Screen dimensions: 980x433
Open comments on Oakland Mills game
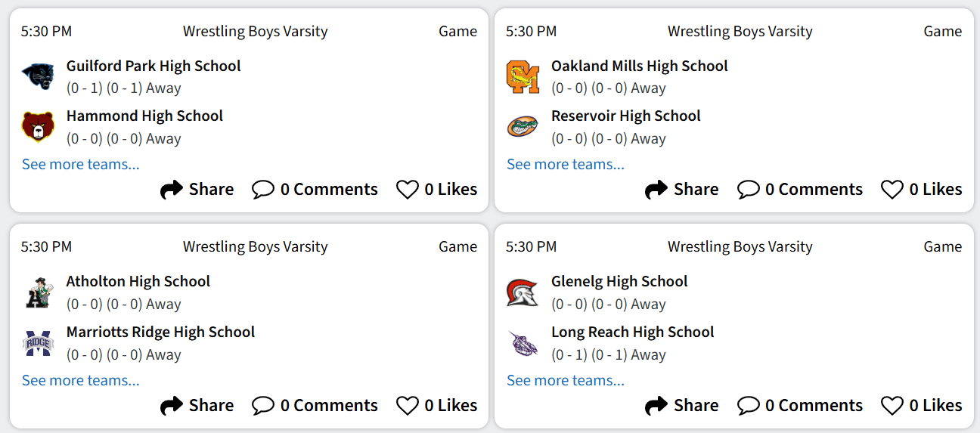800,190
